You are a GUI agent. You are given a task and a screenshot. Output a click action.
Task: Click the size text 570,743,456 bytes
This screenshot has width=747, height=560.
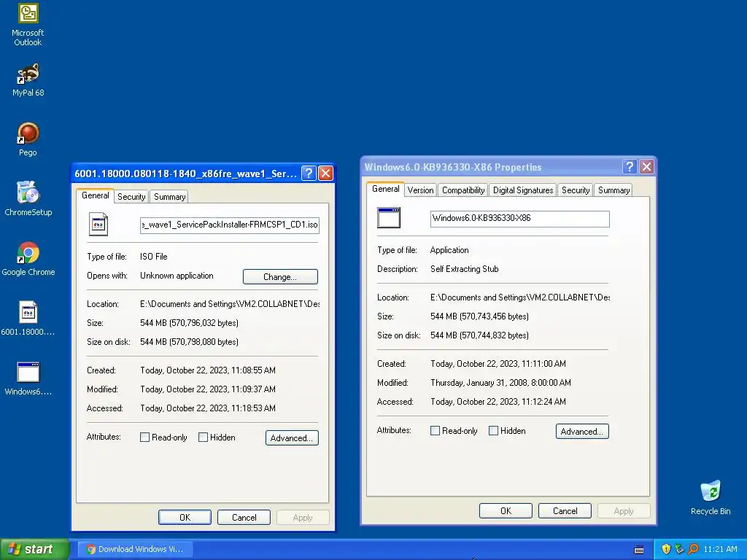(479, 316)
